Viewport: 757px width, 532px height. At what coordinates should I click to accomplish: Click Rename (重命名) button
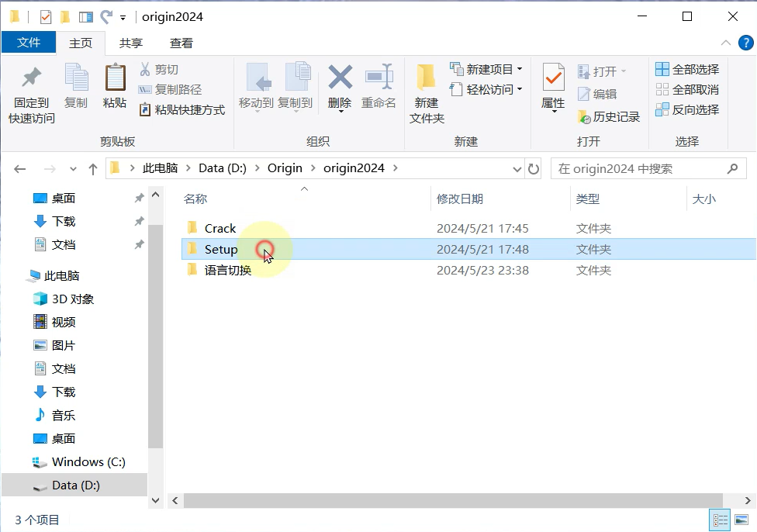coord(378,87)
